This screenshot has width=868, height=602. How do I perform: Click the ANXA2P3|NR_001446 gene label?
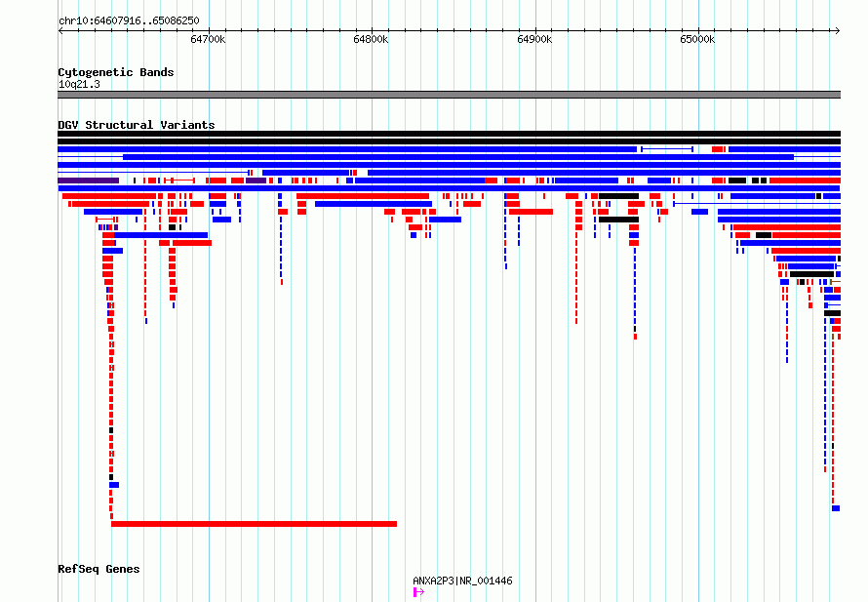click(462, 581)
